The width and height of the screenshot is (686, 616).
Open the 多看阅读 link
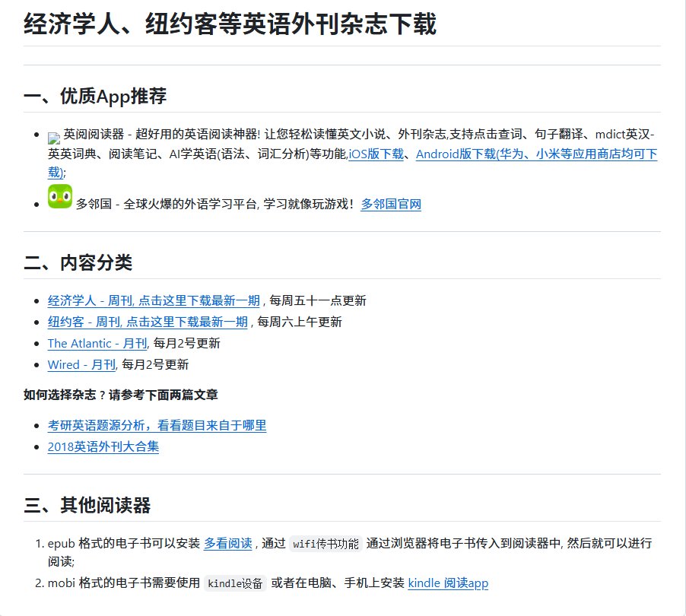click(x=228, y=544)
